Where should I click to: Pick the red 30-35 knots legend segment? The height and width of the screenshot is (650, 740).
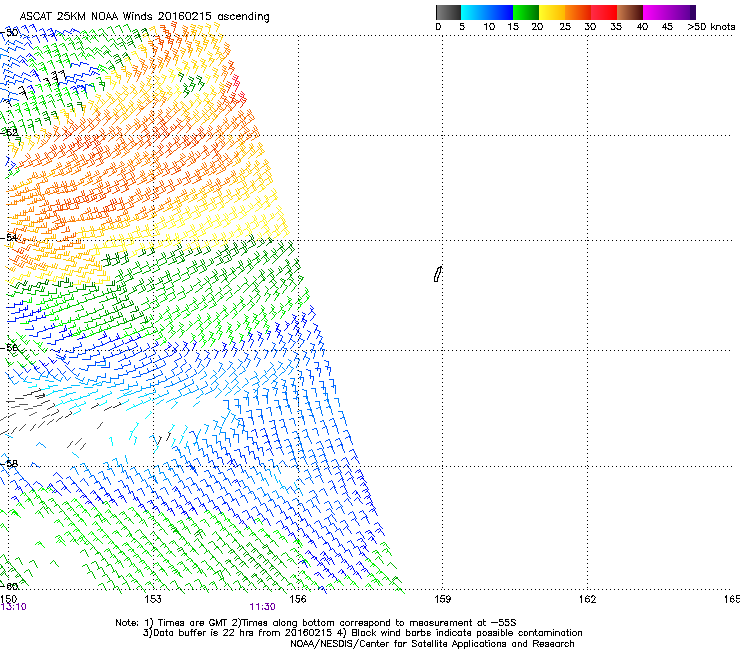[x=604, y=12]
